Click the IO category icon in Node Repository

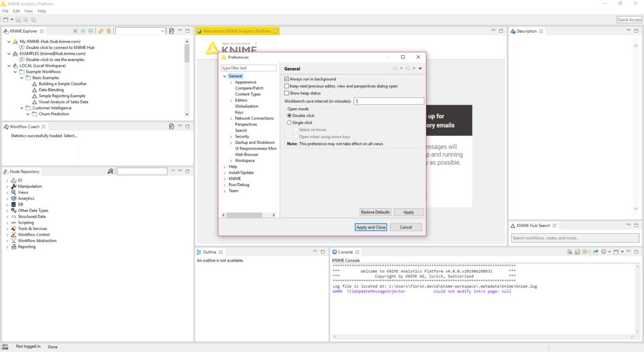point(14,180)
